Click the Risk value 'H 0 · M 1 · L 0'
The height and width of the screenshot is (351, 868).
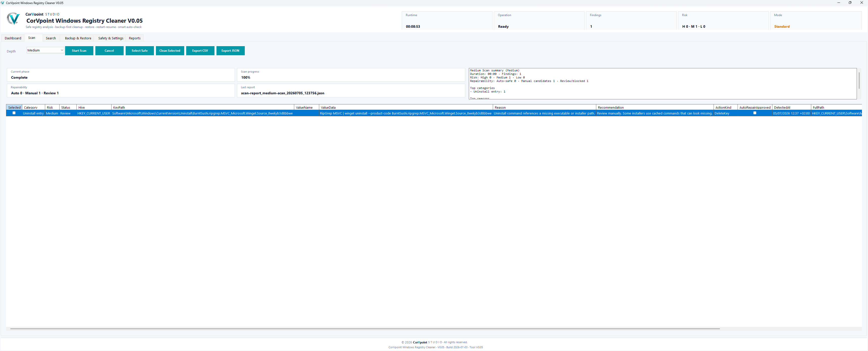[x=693, y=26]
